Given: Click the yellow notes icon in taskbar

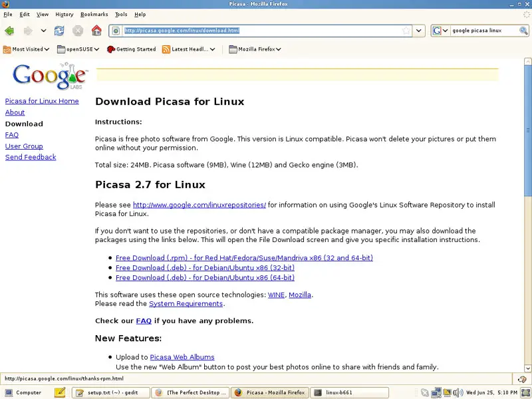Looking at the screenshot, I should tap(60, 392).
